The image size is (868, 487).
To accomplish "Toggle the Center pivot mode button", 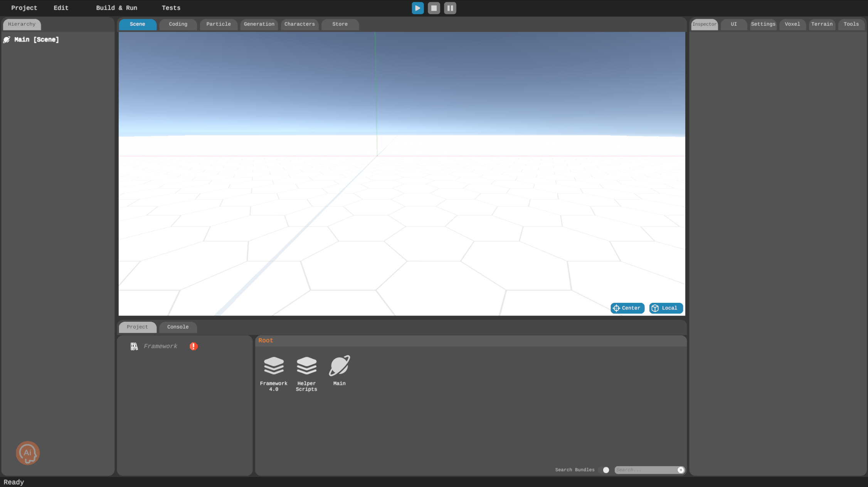I will 627,308.
